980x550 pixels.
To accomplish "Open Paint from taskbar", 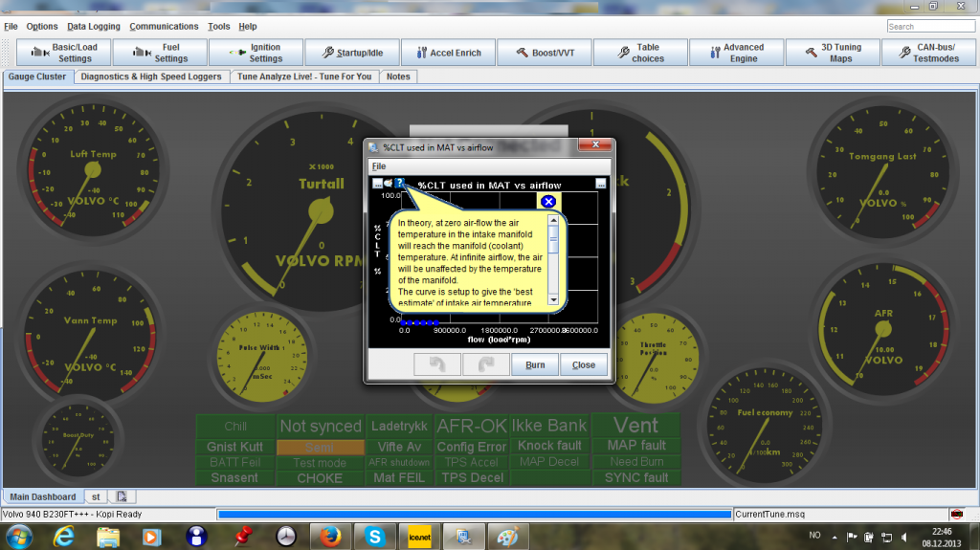I will point(507,537).
